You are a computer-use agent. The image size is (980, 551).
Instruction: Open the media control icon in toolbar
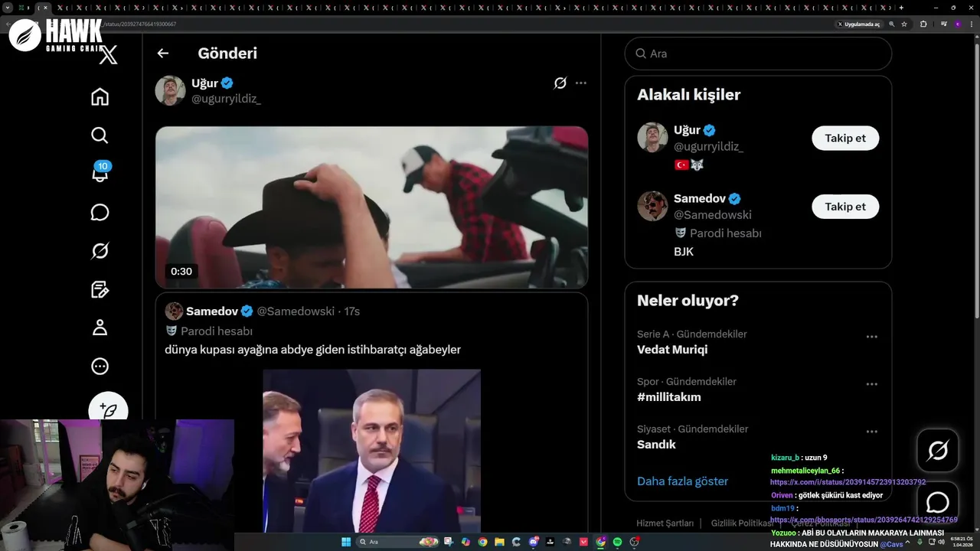(944, 24)
